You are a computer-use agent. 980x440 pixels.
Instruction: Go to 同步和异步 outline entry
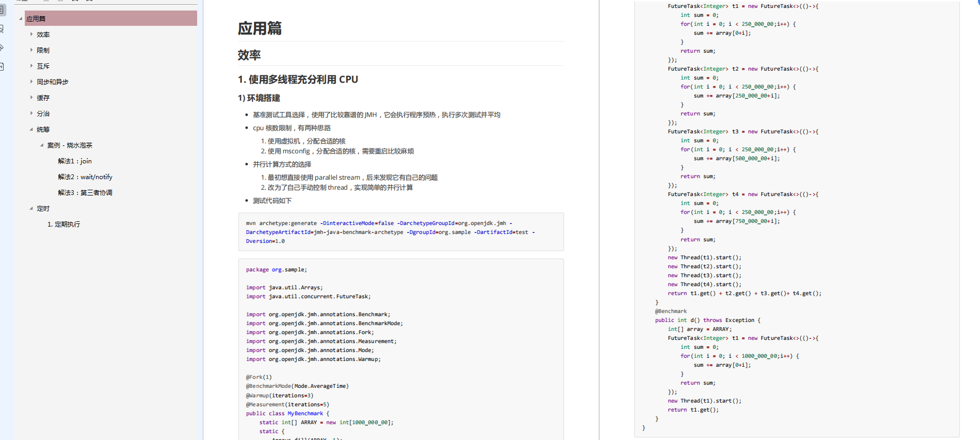coord(53,82)
